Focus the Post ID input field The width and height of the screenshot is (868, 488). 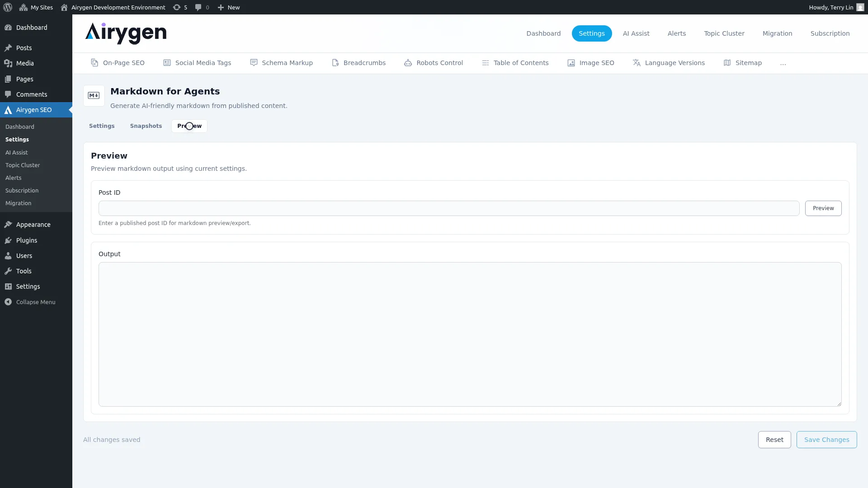pyautogui.click(x=449, y=208)
